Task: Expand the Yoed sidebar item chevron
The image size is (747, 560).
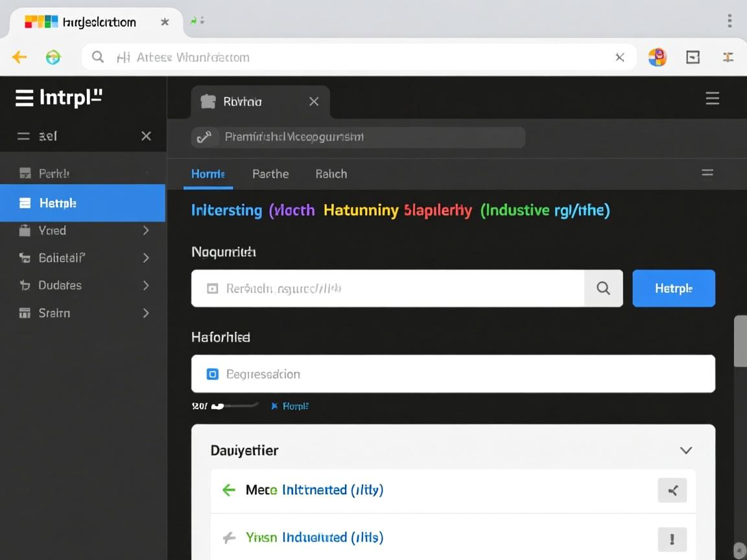Action: point(146,231)
